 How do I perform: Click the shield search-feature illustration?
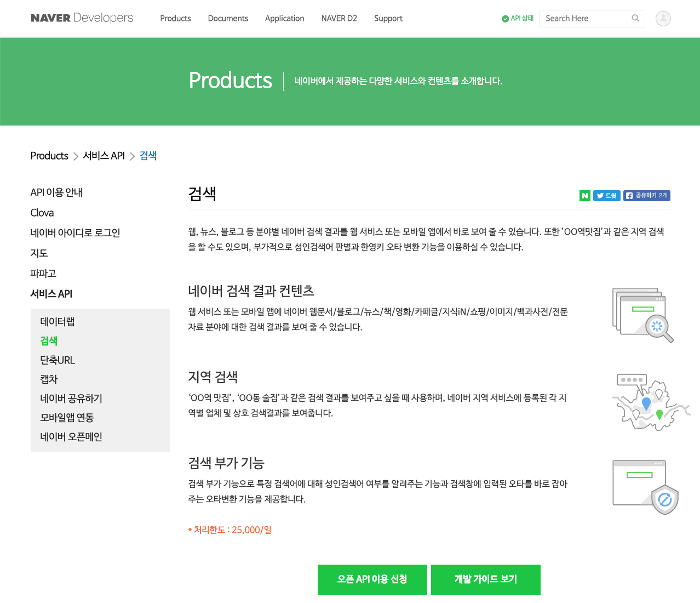(x=646, y=487)
